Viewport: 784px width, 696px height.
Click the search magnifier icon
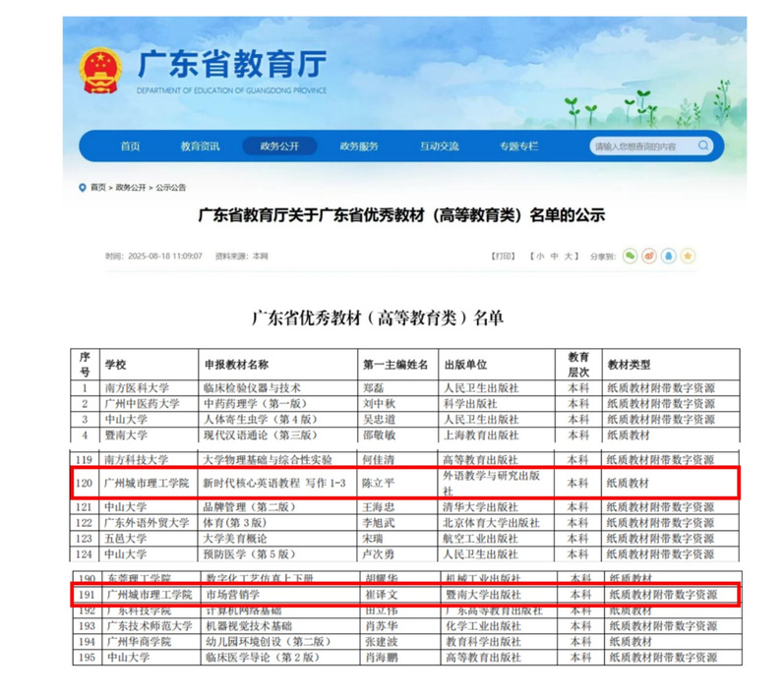pos(702,145)
